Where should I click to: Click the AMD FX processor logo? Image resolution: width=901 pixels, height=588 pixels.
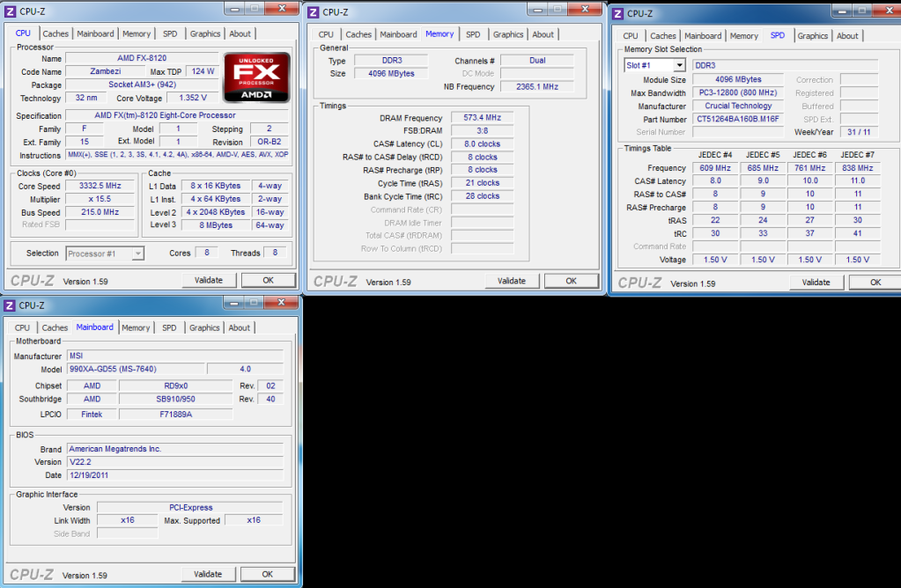tap(256, 77)
